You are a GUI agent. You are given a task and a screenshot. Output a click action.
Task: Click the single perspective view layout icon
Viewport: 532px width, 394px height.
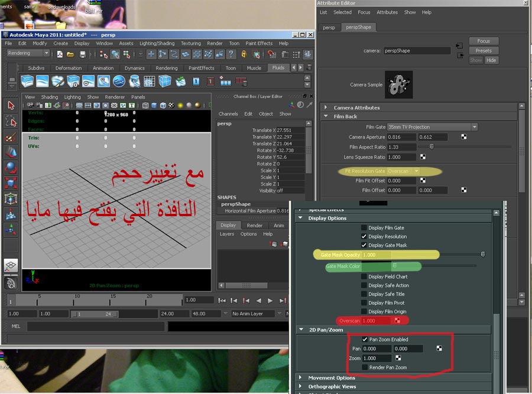(11, 265)
